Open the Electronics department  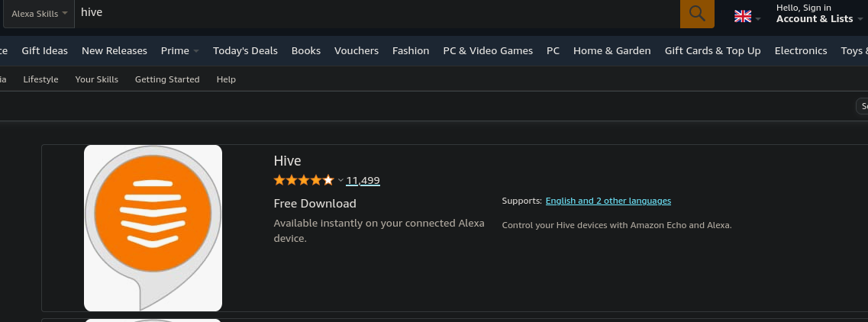pyautogui.click(x=801, y=51)
